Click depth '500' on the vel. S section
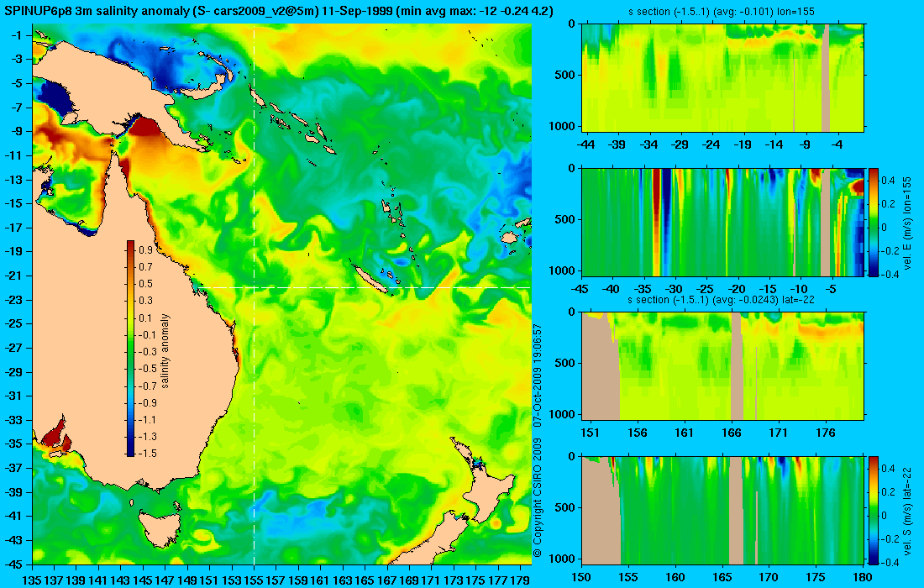 point(566,508)
